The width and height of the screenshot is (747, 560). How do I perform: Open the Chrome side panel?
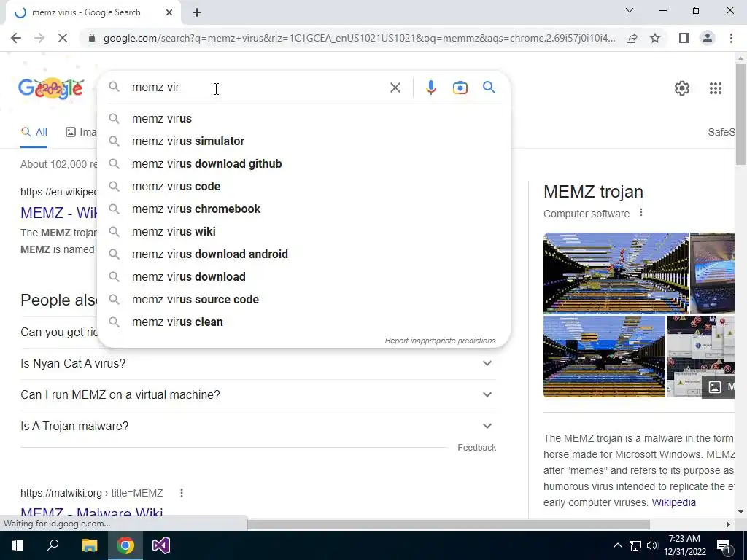click(x=684, y=38)
